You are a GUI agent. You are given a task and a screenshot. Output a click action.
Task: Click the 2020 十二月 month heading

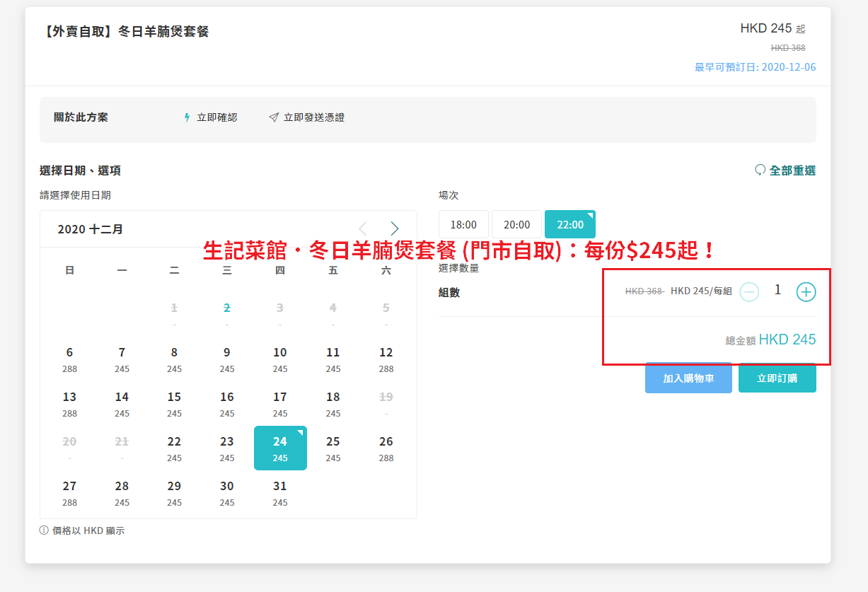91,229
